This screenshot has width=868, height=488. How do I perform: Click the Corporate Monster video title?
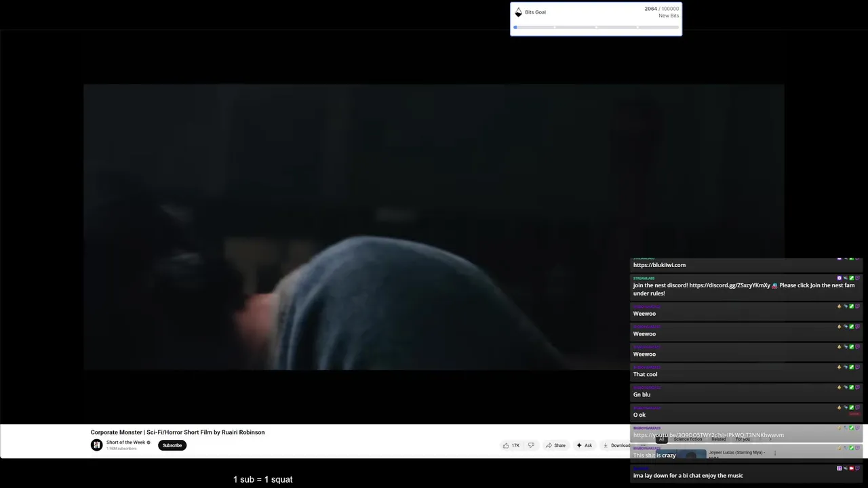tap(178, 432)
